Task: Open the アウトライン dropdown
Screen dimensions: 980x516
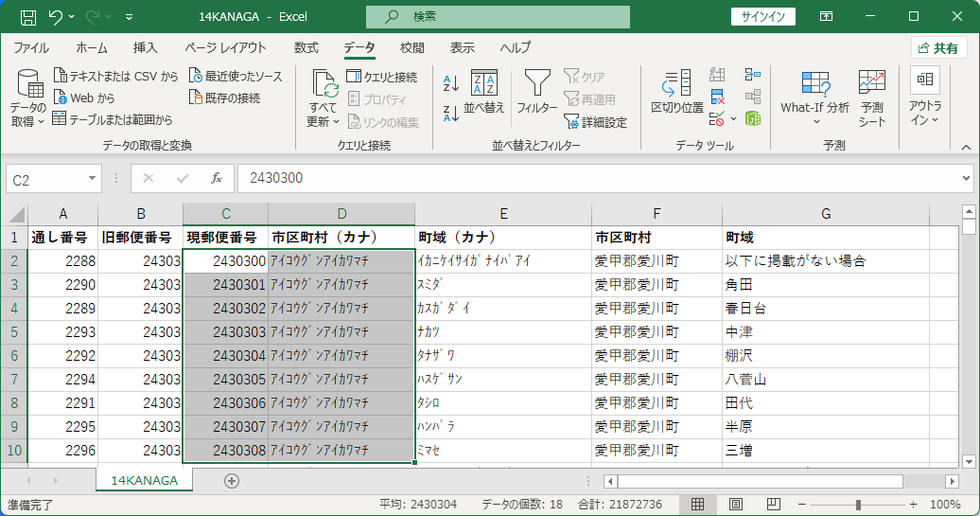Action: click(925, 97)
